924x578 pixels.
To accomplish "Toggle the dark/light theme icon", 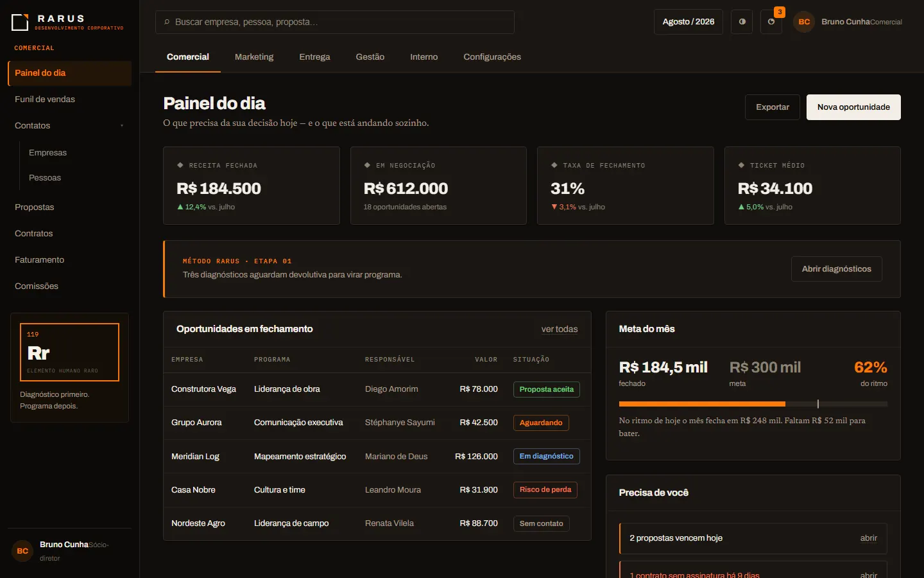I will [x=742, y=22].
